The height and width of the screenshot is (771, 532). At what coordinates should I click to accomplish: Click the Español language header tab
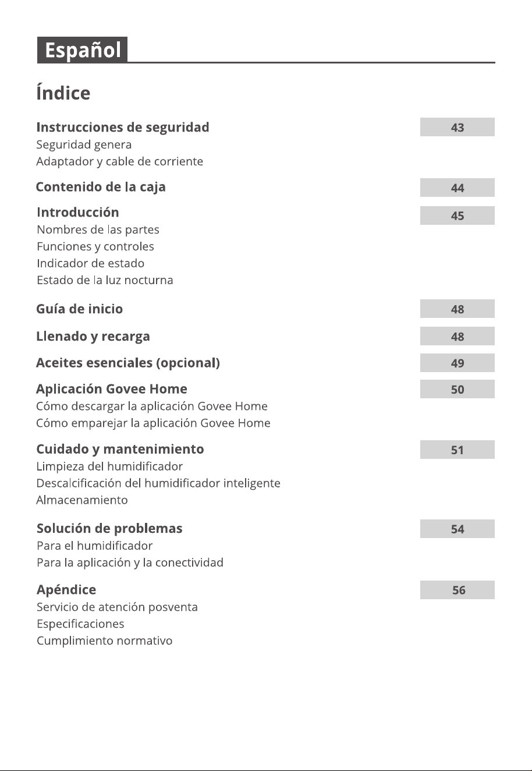coord(82,50)
